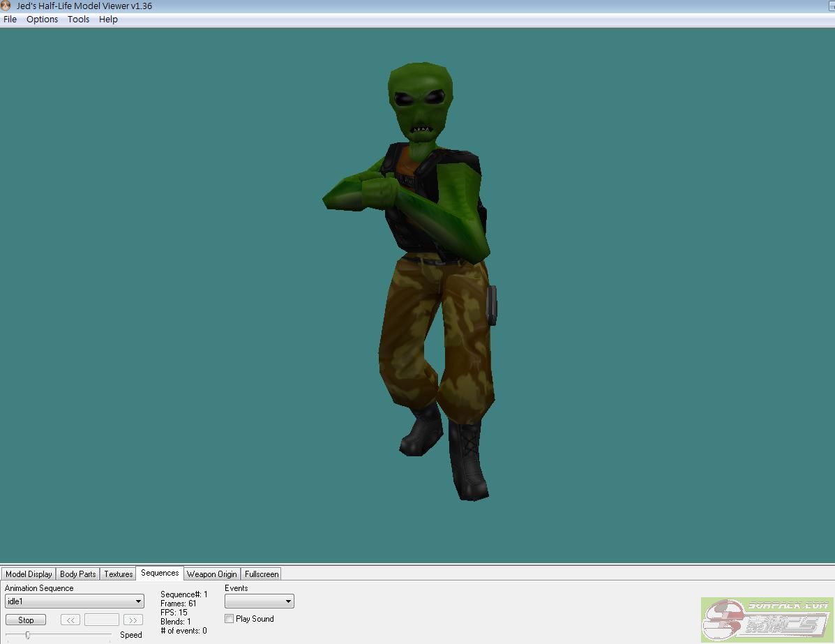Enable the Play Sound checkbox
Screen dimensions: 835x644
tap(229, 619)
